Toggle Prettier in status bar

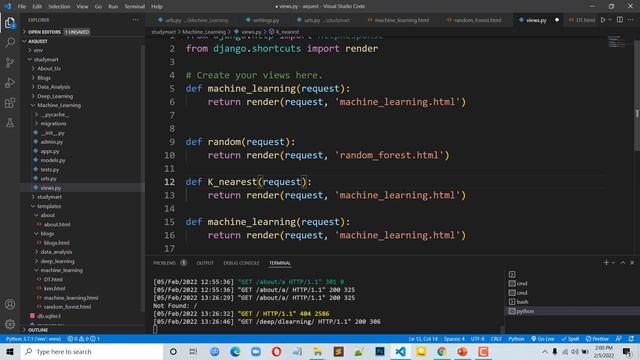[x=597, y=339]
